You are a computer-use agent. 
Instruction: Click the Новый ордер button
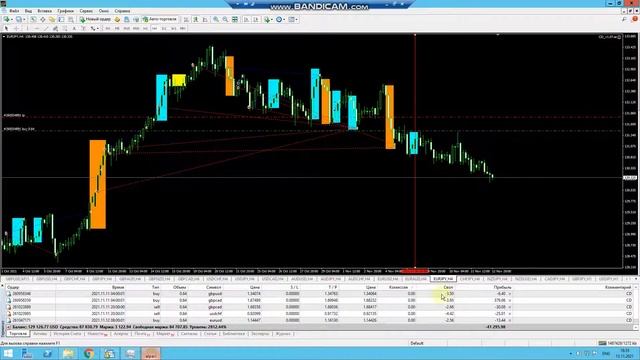[x=95, y=19]
